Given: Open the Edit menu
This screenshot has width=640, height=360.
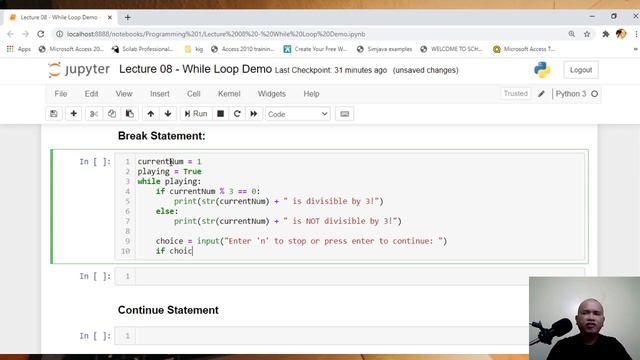Looking at the screenshot, I should pos(91,94).
